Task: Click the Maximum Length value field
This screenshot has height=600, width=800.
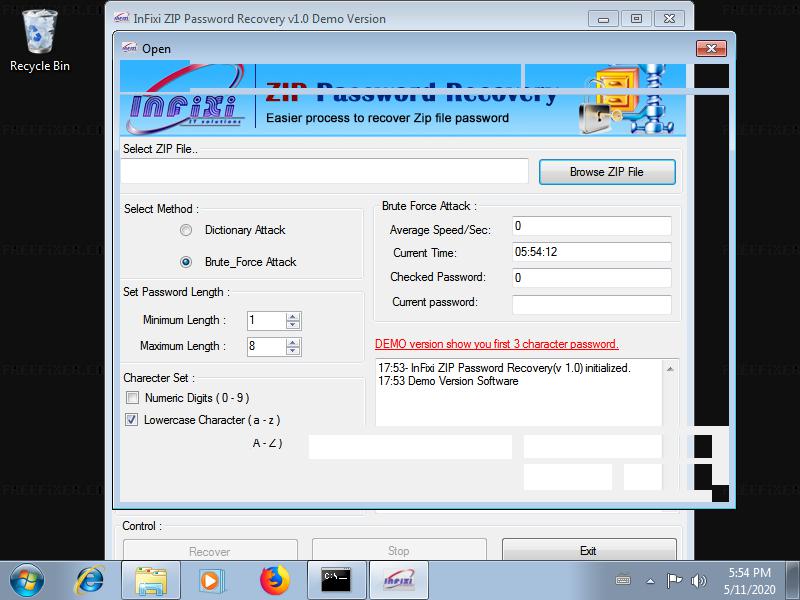Action: pos(266,346)
